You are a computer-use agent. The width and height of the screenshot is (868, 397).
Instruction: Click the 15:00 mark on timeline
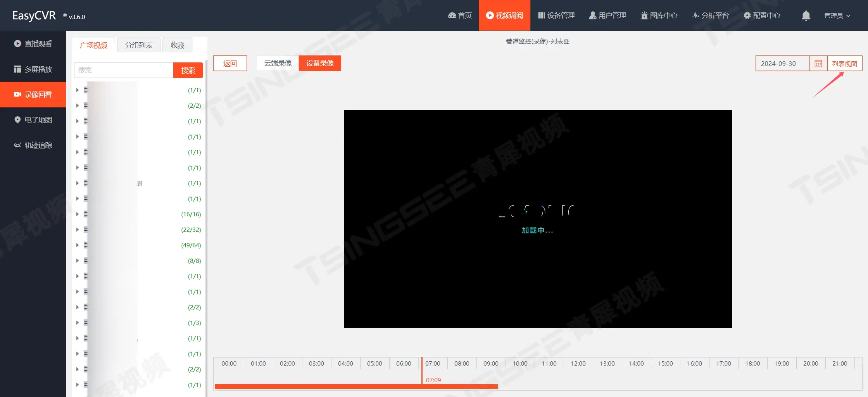[x=665, y=364]
